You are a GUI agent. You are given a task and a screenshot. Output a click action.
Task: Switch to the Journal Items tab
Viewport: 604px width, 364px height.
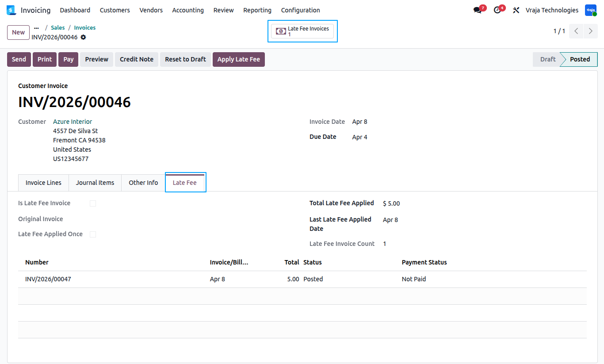(x=95, y=183)
